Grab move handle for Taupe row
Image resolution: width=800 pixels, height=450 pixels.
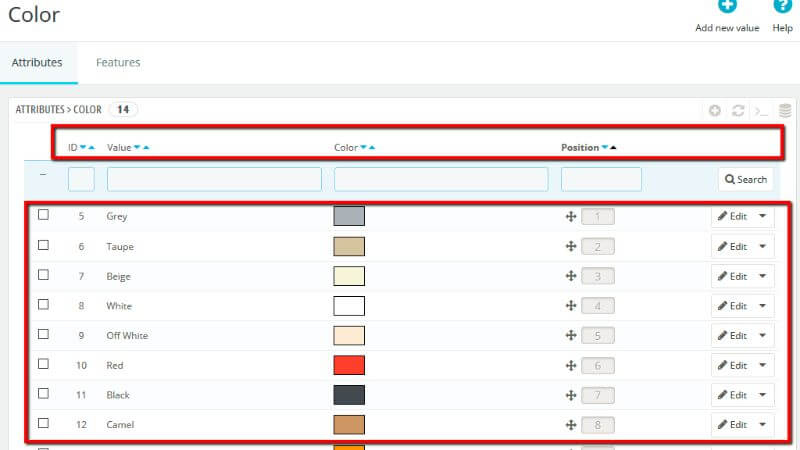point(571,246)
